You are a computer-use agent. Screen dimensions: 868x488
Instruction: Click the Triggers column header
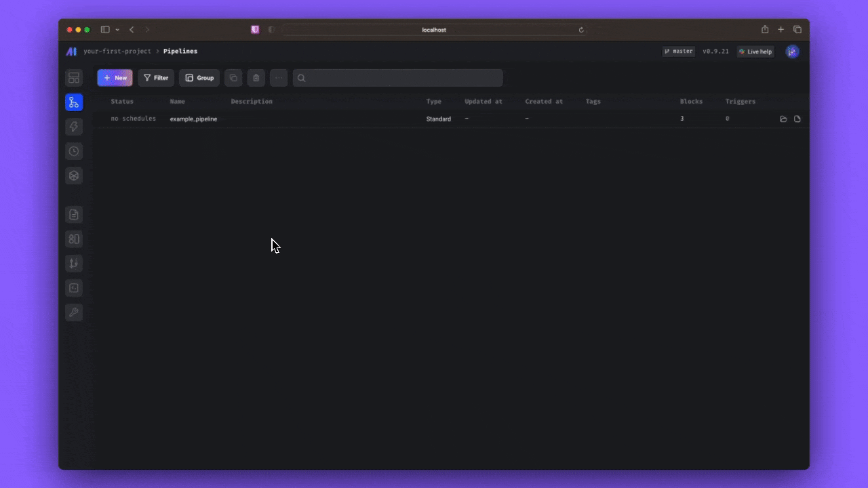pos(740,102)
